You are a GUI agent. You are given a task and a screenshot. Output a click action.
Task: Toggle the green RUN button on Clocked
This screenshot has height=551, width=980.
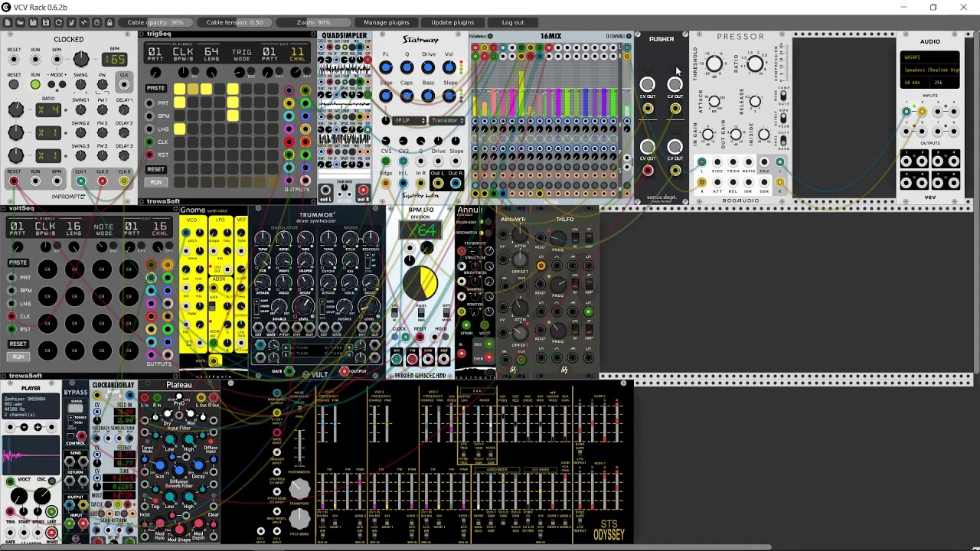pyautogui.click(x=35, y=84)
